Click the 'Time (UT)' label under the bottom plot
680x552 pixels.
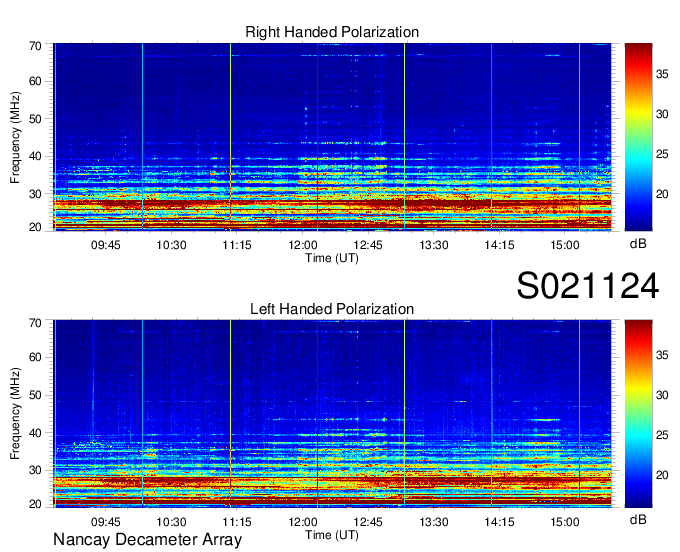(332, 535)
